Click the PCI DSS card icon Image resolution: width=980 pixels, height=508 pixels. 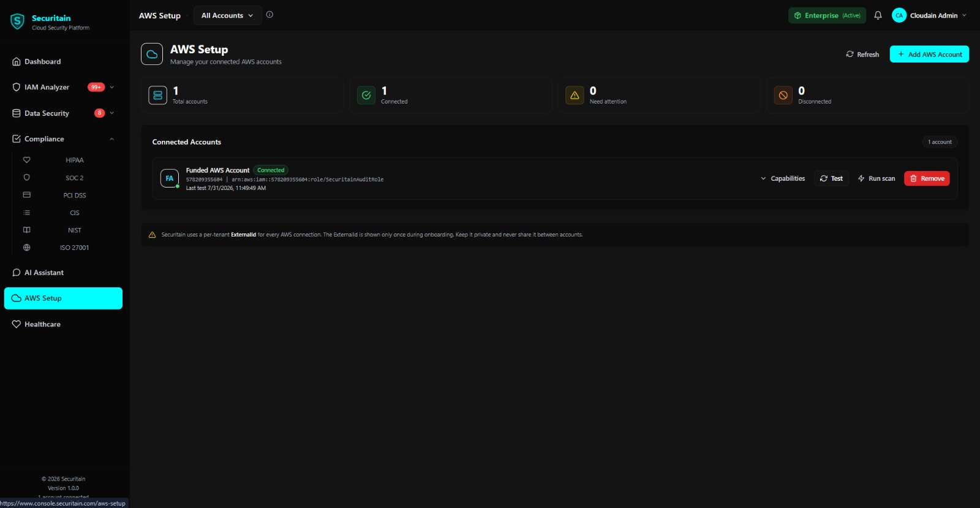pyautogui.click(x=26, y=195)
